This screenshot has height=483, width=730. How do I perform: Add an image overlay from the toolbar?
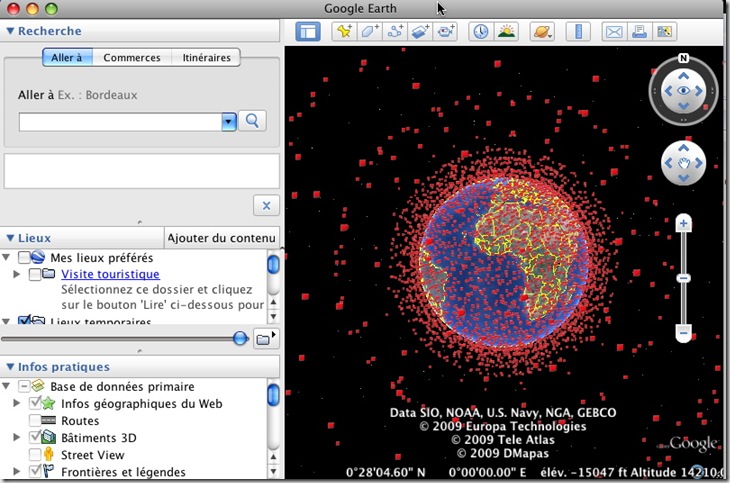click(420, 32)
